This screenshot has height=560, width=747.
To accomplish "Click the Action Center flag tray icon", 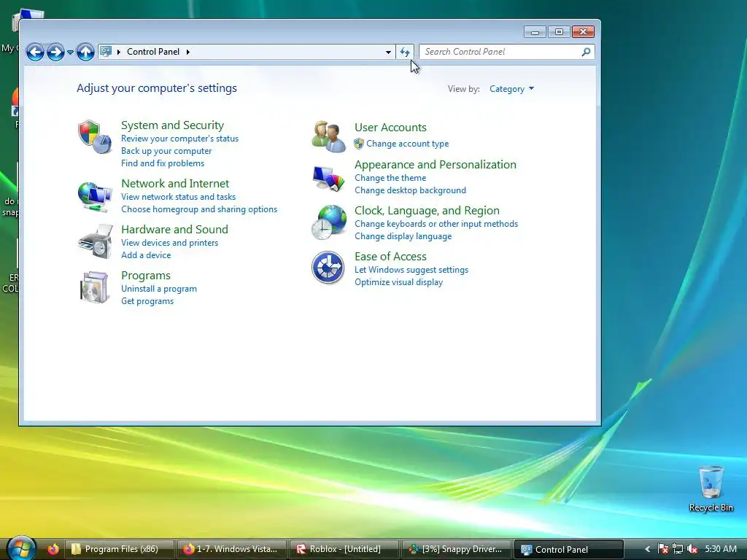I will tap(662, 549).
